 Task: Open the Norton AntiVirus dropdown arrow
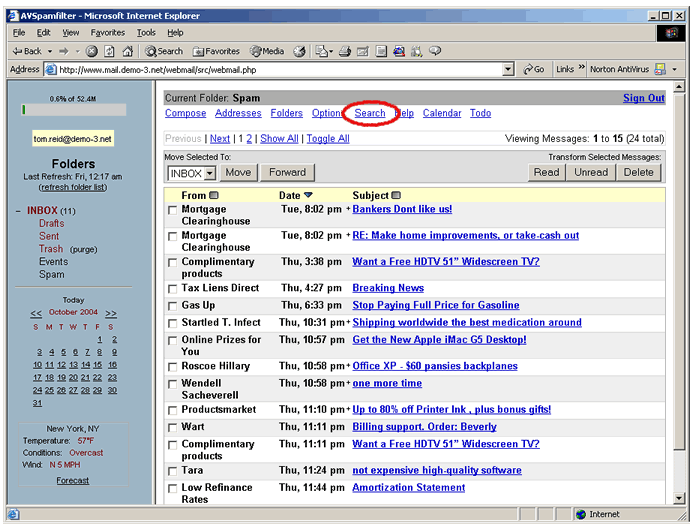point(674,70)
